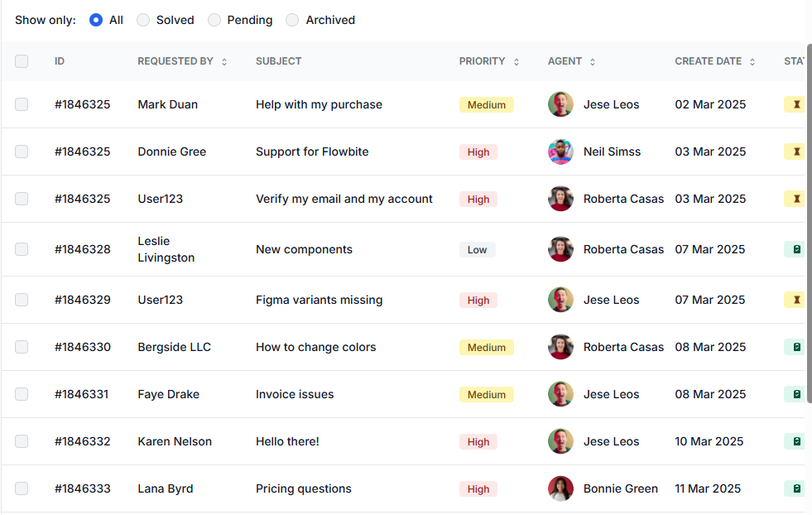Image resolution: width=812 pixels, height=515 pixels.
Task: Click the CREATE DATE sort arrows
Action: pyautogui.click(x=752, y=60)
